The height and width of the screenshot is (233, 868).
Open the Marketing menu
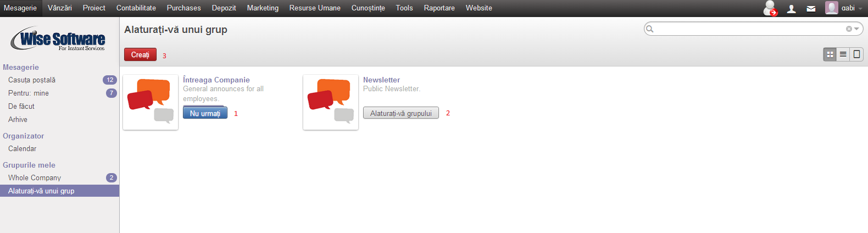coord(263,8)
